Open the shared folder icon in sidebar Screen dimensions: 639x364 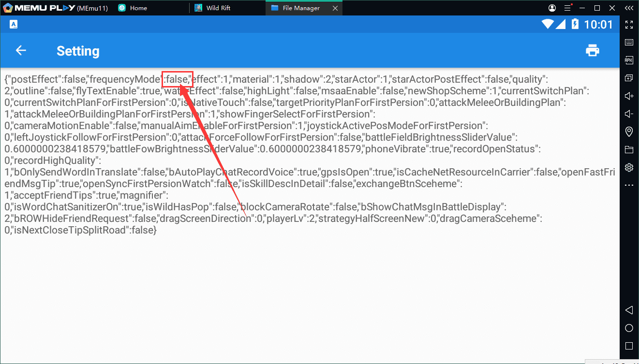(629, 149)
